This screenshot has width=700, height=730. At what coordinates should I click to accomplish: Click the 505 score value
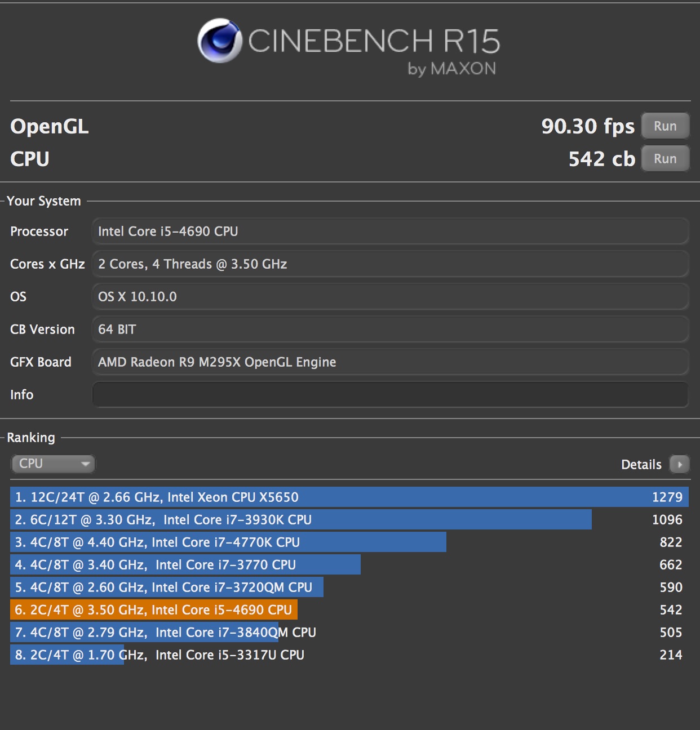click(x=671, y=633)
